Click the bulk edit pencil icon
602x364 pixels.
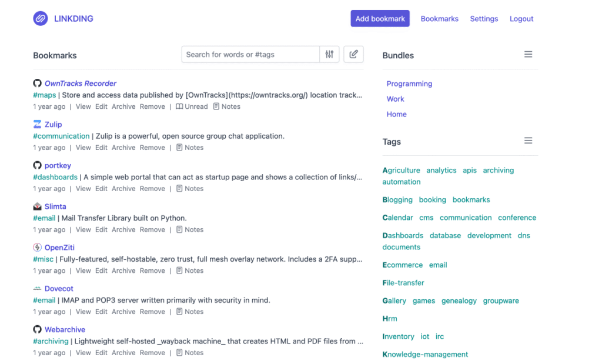[x=353, y=55]
